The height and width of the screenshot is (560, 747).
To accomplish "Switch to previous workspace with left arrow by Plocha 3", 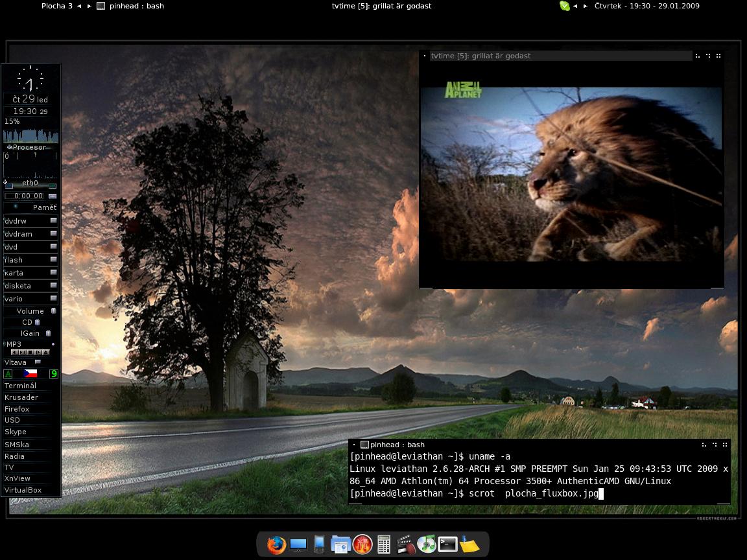I will click(x=79, y=6).
